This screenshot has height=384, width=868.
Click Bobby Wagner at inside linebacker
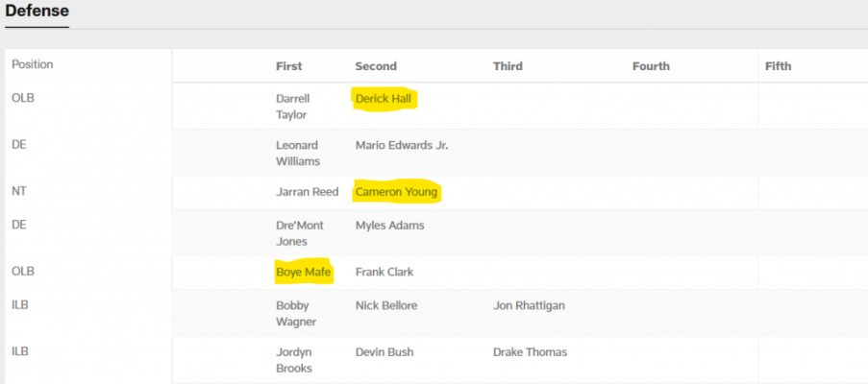[x=296, y=313]
